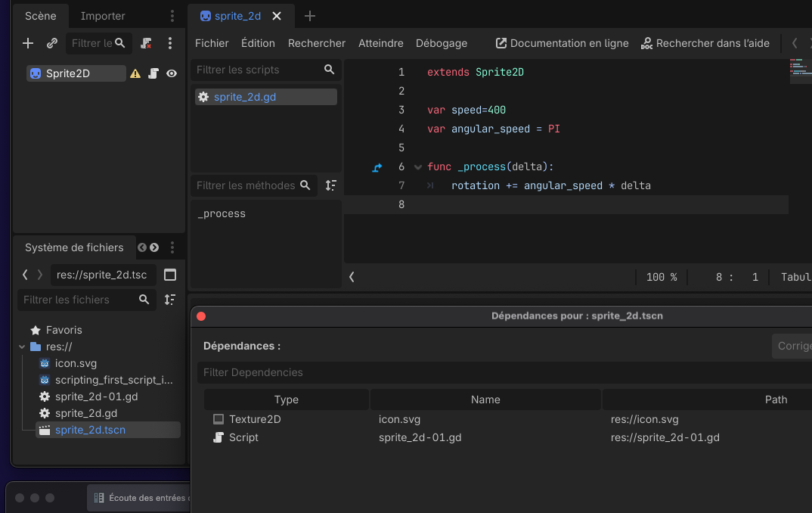
Task: Fold the _process function at line 6
Action: pyautogui.click(x=418, y=167)
